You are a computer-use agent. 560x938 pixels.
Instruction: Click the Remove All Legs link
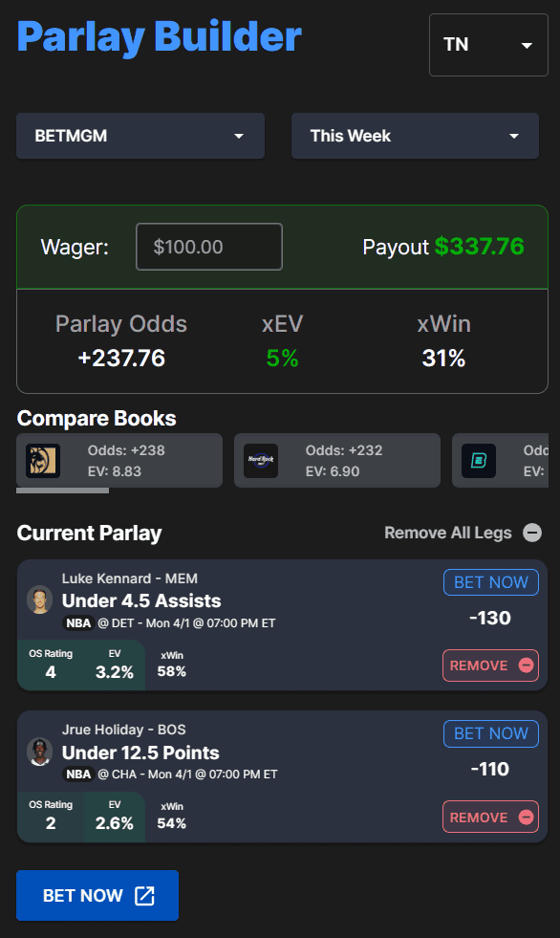point(447,533)
